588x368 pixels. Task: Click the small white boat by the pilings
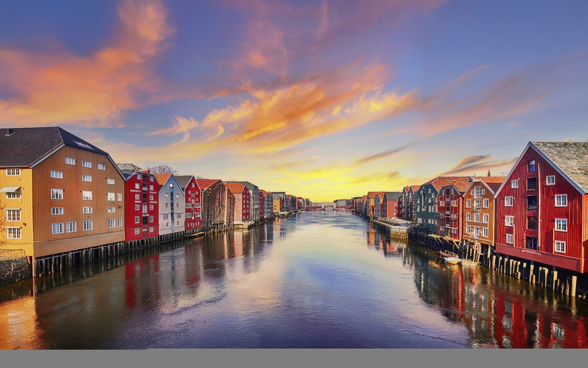tap(451, 258)
